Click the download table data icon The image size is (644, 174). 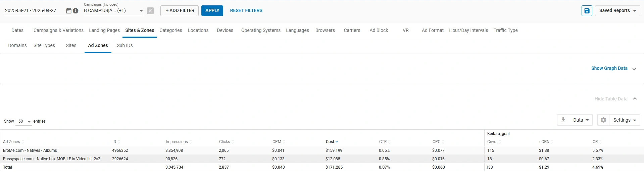point(563,120)
